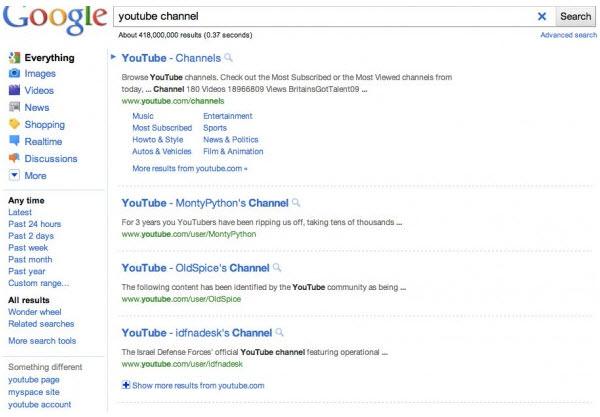Image resolution: width=600 pixels, height=417 pixels.
Task: Filter results by Past 2 days
Action: click(x=31, y=236)
